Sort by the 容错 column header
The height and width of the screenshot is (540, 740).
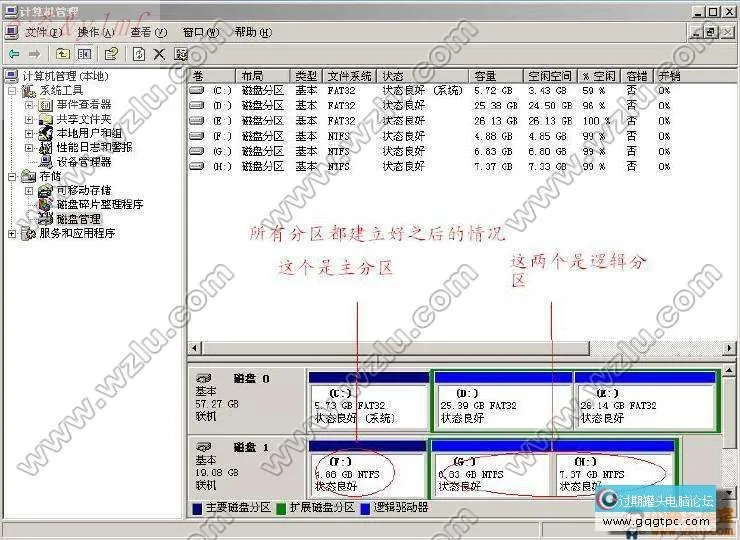637,76
